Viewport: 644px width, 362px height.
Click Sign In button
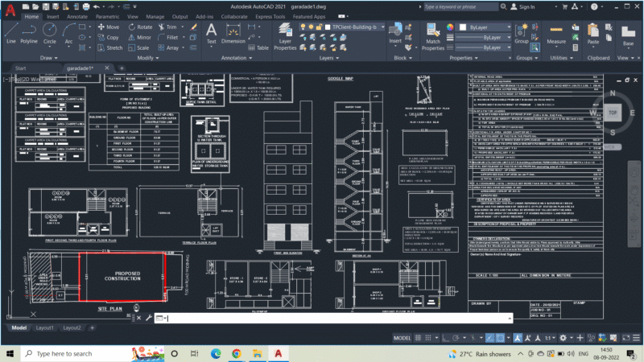point(522,6)
